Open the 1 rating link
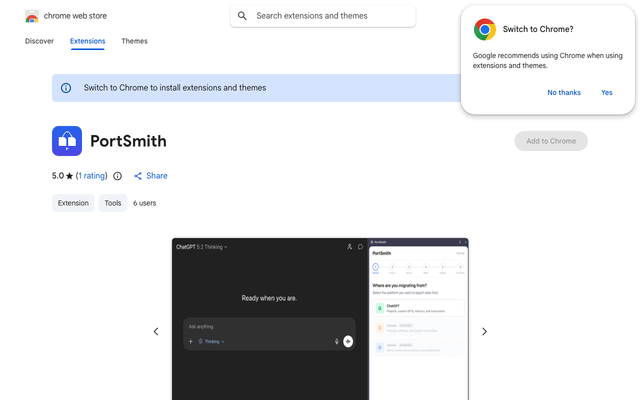 pyautogui.click(x=92, y=176)
